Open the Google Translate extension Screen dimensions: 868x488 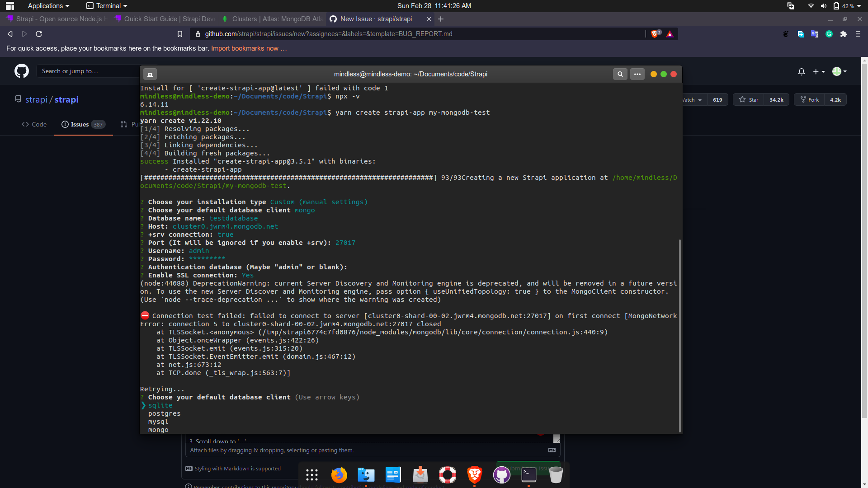click(815, 34)
